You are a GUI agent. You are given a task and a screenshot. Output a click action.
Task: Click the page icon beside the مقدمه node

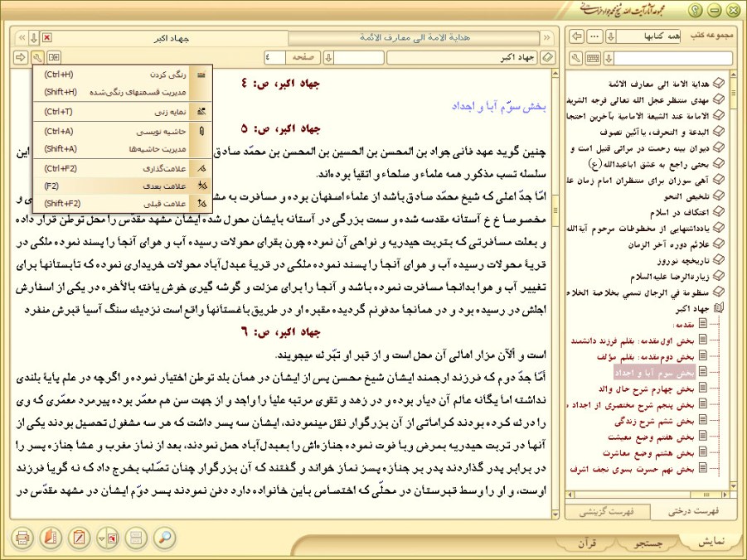703,324
